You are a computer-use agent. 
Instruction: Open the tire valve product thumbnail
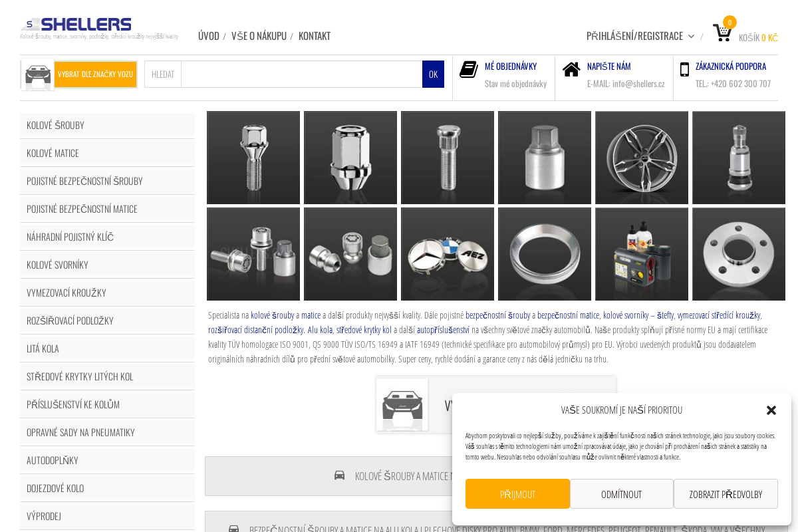coord(739,158)
